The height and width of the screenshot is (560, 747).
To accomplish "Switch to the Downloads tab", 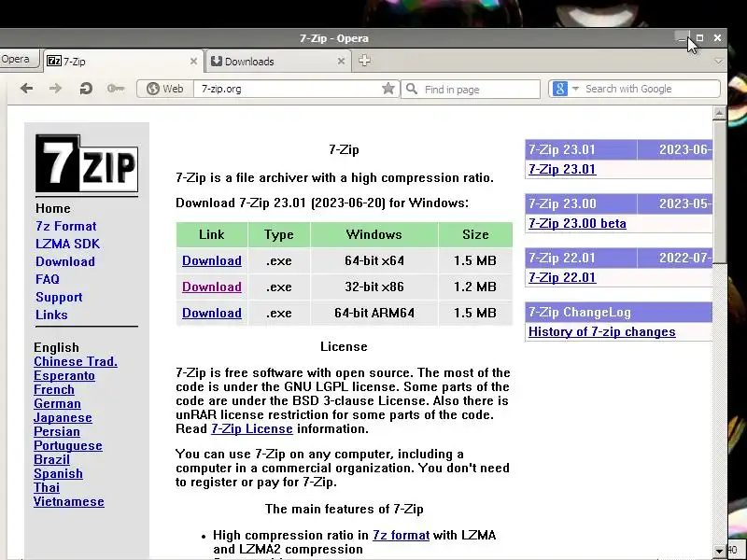I will 278,62.
